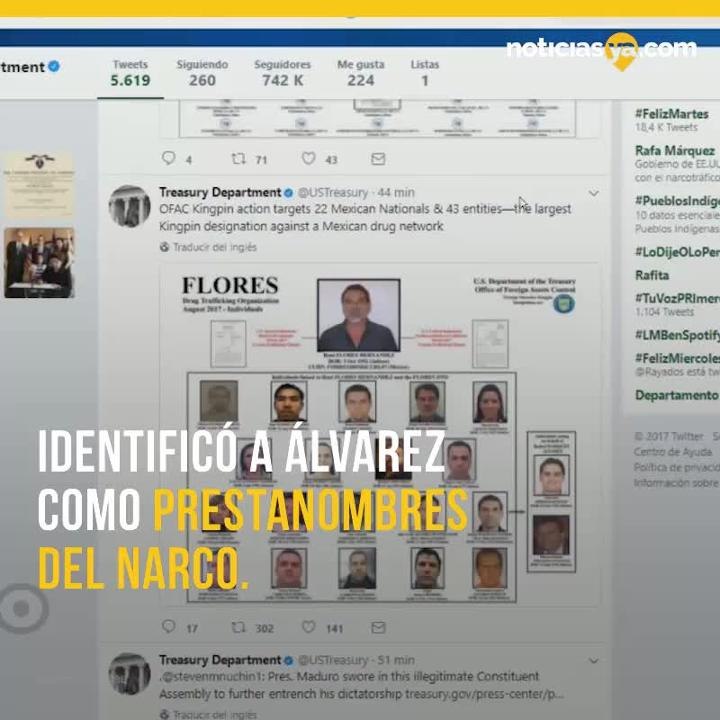720x720 pixels.
Task: Open the Seguidores tab with 742 K
Action: point(282,73)
